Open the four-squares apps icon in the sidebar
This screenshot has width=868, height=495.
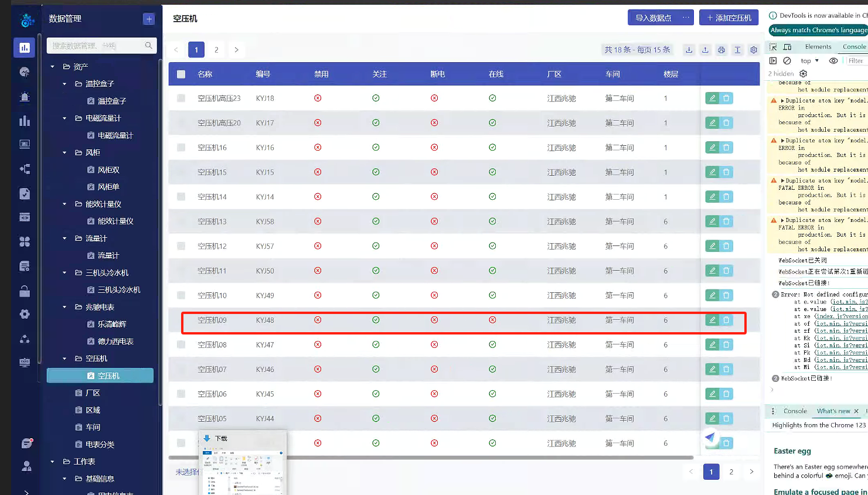click(x=25, y=241)
